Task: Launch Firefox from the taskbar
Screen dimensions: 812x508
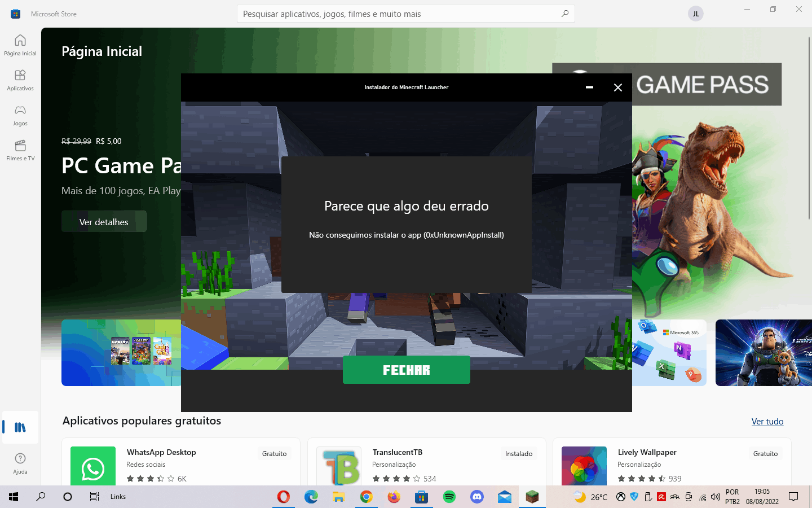Action: 394,497
